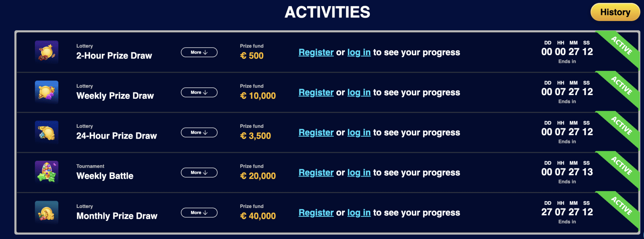Click the Monthly Prize Draw countdown timer
644x239 pixels.
click(567, 212)
